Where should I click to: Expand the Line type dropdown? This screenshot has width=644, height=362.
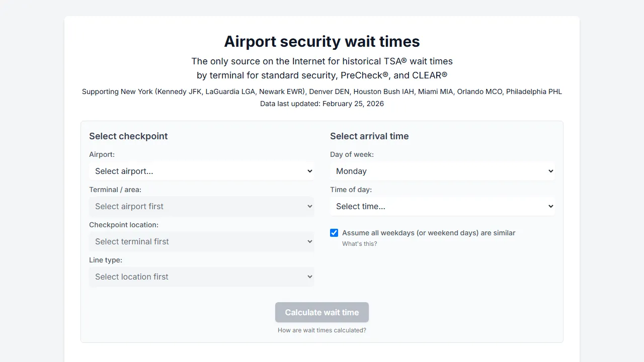[x=201, y=277]
